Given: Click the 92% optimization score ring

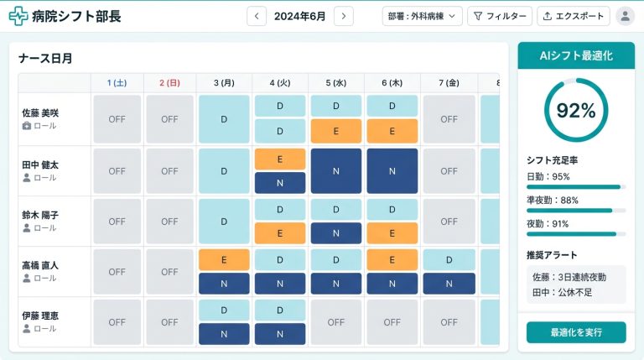Looking at the screenshot, I should pyautogui.click(x=576, y=110).
